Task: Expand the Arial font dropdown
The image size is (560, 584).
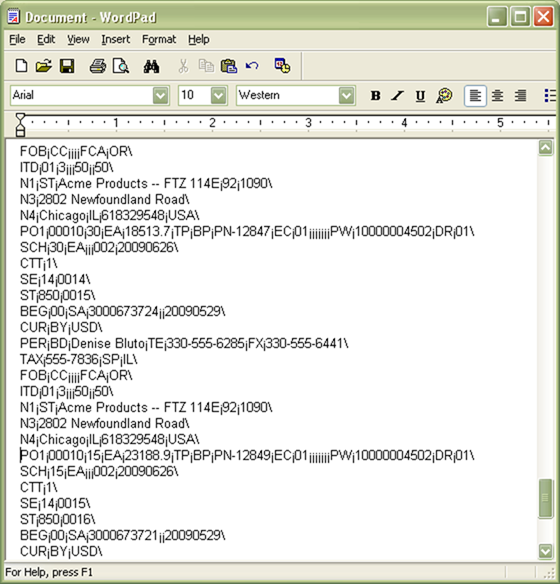Action: click(160, 96)
